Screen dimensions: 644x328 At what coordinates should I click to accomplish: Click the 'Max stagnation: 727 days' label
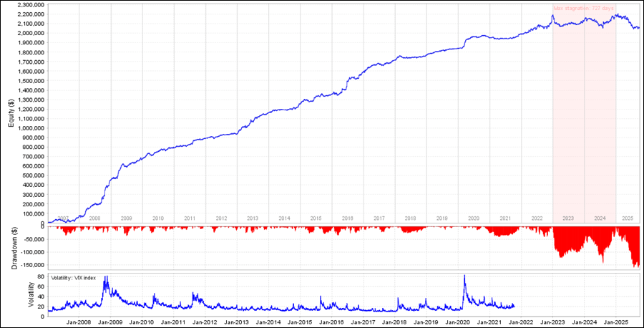pos(584,8)
